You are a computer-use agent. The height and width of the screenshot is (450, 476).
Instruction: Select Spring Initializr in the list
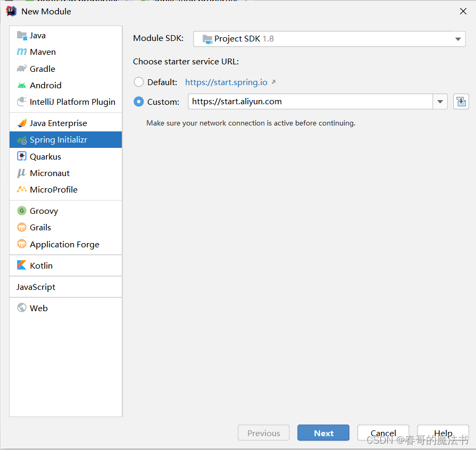click(58, 140)
